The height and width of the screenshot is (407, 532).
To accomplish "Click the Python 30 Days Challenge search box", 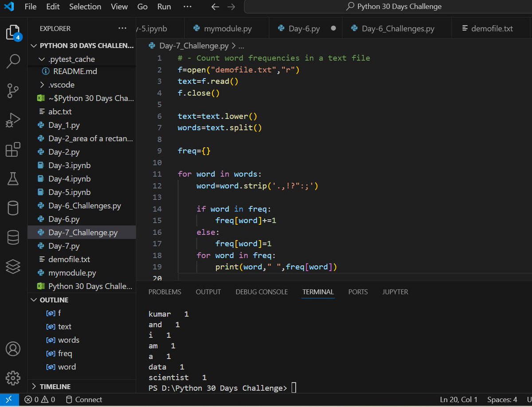I will point(388,7).
